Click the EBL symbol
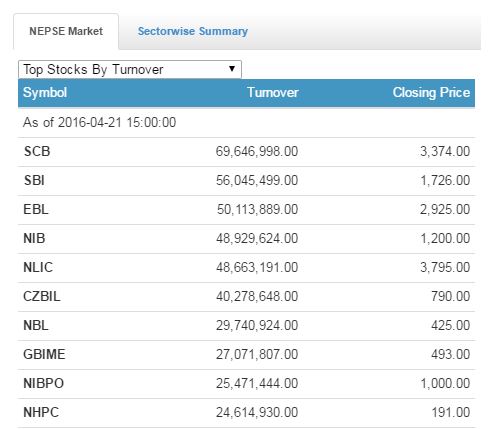 coord(36,209)
